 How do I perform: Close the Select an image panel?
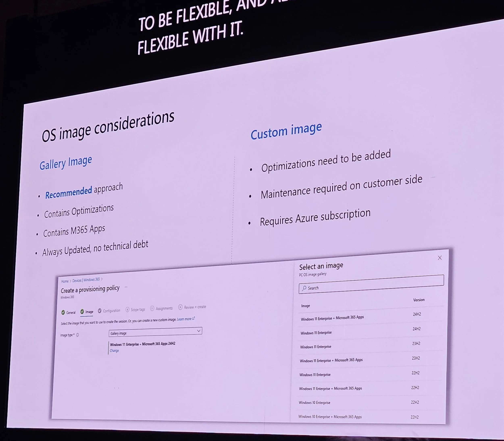pyautogui.click(x=440, y=258)
